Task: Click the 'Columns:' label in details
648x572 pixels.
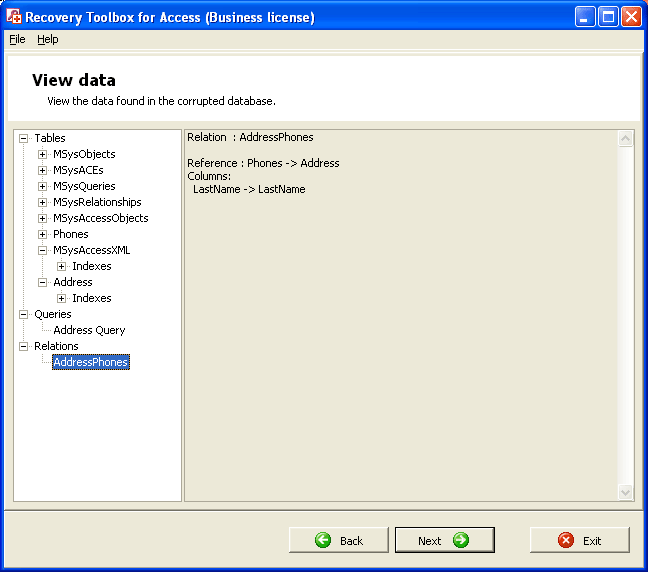Action: click(x=209, y=176)
